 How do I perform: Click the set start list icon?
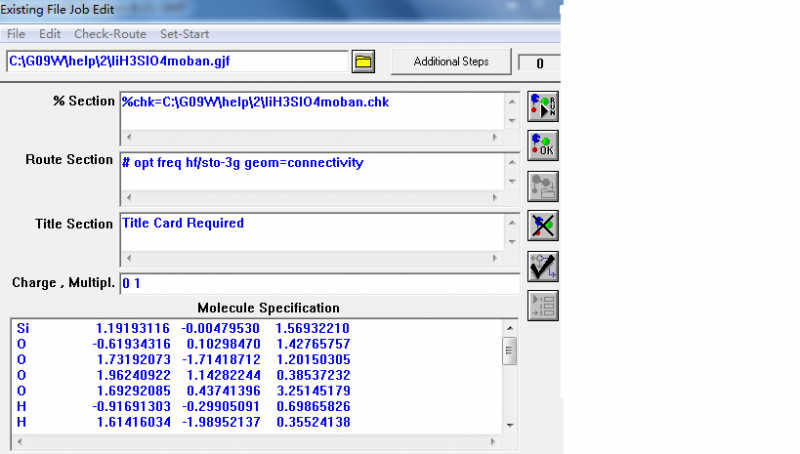pos(543,306)
